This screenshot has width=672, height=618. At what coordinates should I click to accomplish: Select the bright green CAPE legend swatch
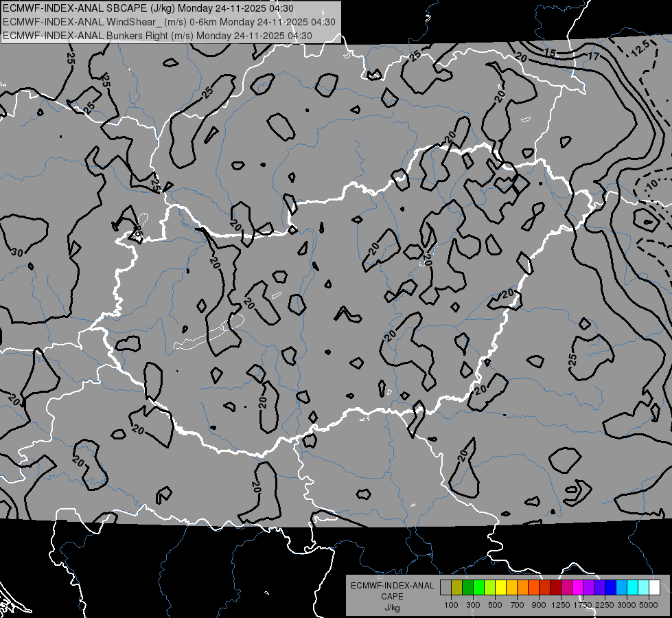(478, 587)
